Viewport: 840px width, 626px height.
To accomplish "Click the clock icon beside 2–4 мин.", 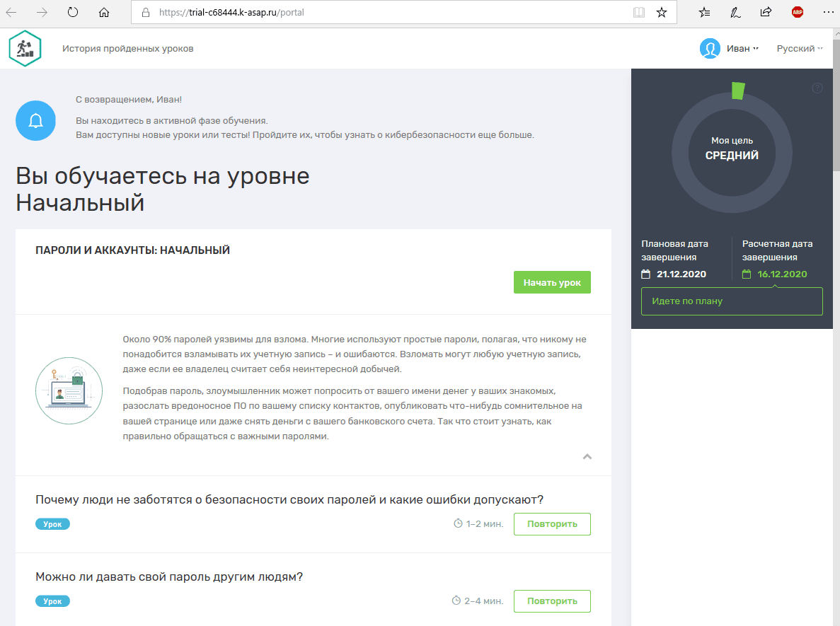I will click(x=456, y=601).
